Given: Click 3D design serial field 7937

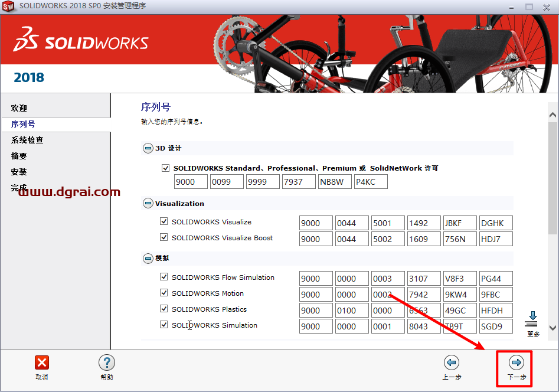Looking at the screenshot, I should coord(299,182).
